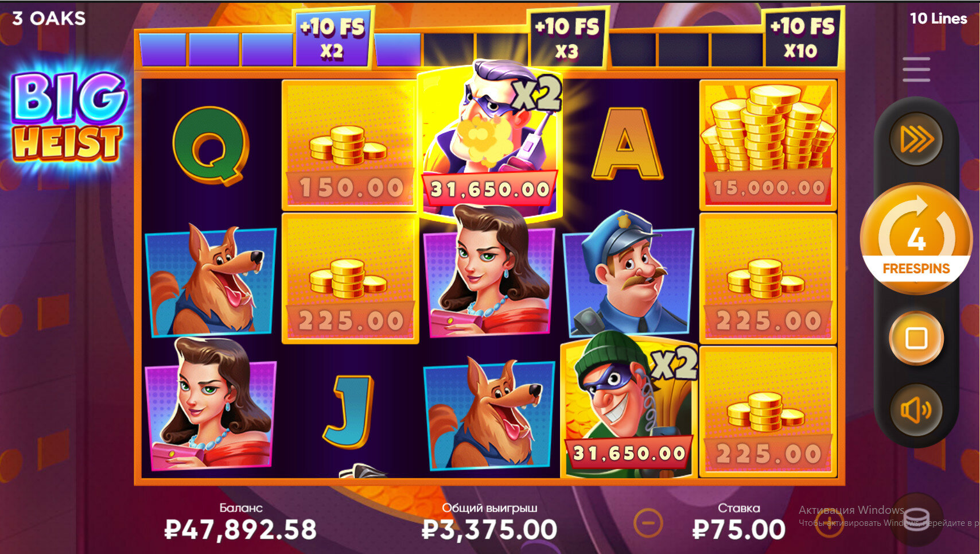Select the +10 FS X3 progress marker
The height and width of the screenshot is (554, 980).
567,38
